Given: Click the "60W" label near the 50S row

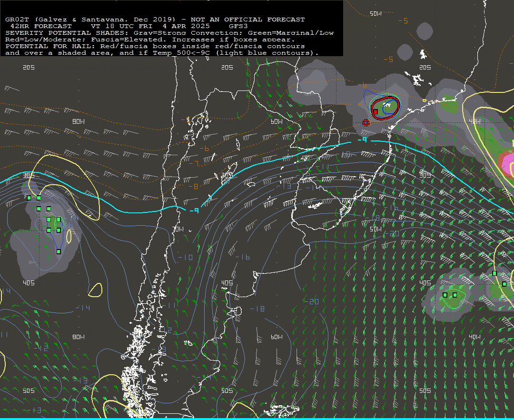Looking at the screenshot, I should [x=277, y=337].
